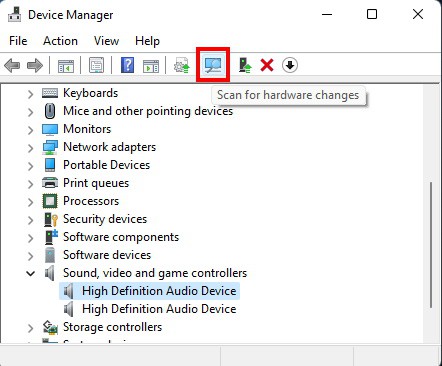This screenshot has width=442, height=366.
Task: Click the red X Uninstall device icon
Action: [x=267, y=65]
